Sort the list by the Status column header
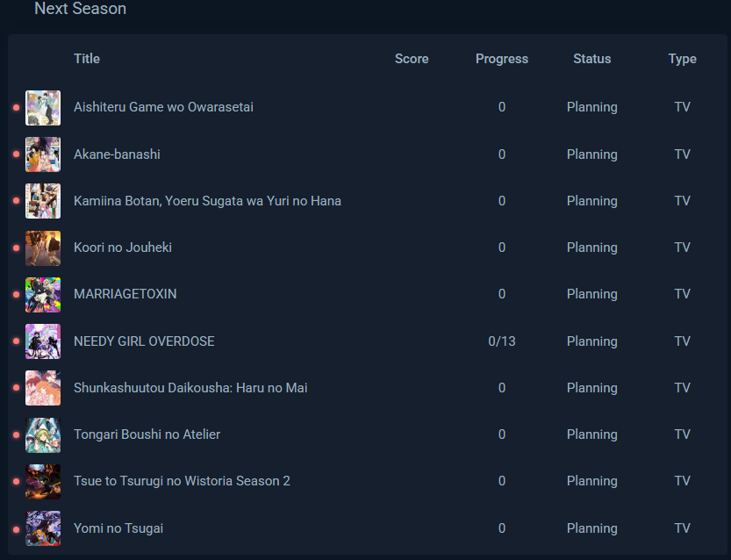Screen dimensions: 731x560 pos(592,59)
